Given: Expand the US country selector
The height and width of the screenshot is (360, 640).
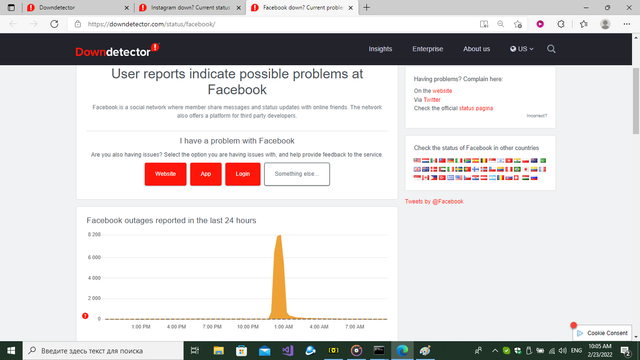Looking at the screenshot, I should pos(522,49).
